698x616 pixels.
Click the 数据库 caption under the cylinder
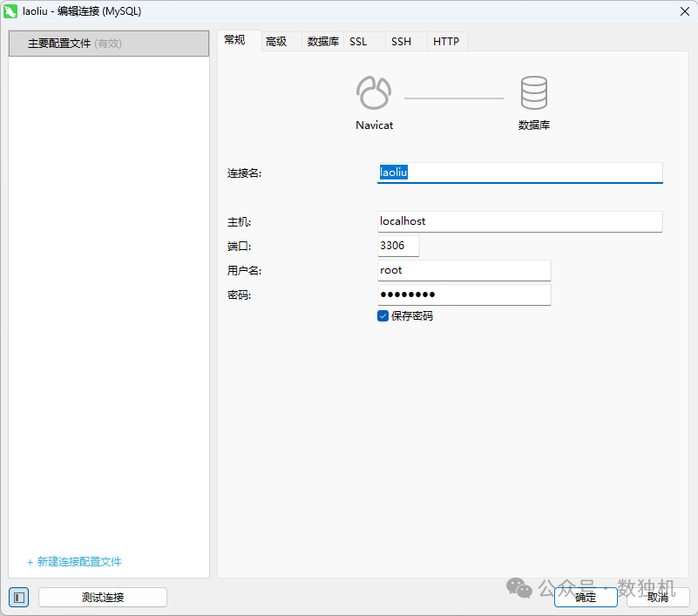click(533, 125)
